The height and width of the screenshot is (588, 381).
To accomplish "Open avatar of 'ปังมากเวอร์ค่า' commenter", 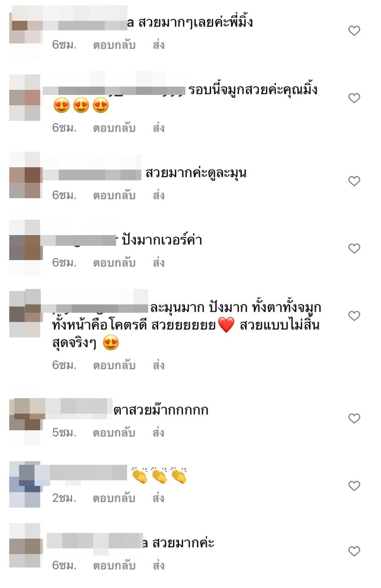I will 25,248.
